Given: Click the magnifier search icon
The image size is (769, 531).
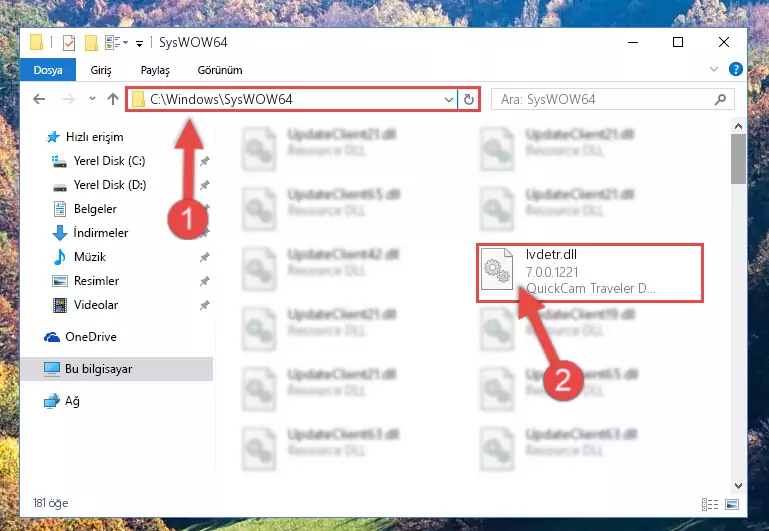Looking at the screenshot, I should coord(720,100).
